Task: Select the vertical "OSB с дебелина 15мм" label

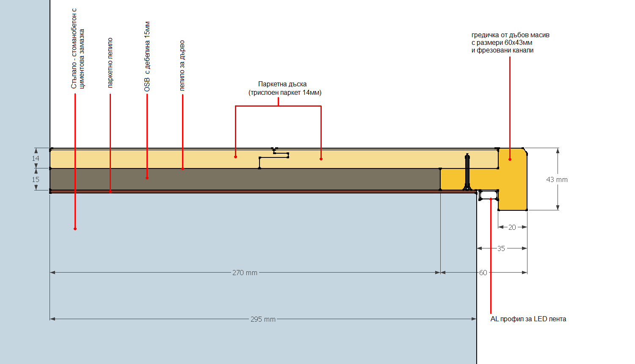Action: (x=147, y=56)
